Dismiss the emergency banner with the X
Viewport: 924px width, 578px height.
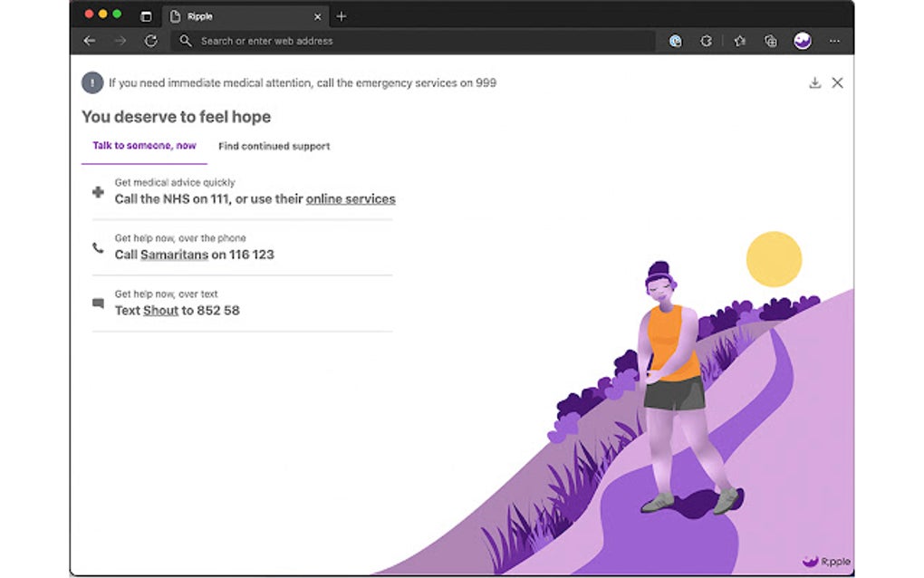(x=837, y=82)
